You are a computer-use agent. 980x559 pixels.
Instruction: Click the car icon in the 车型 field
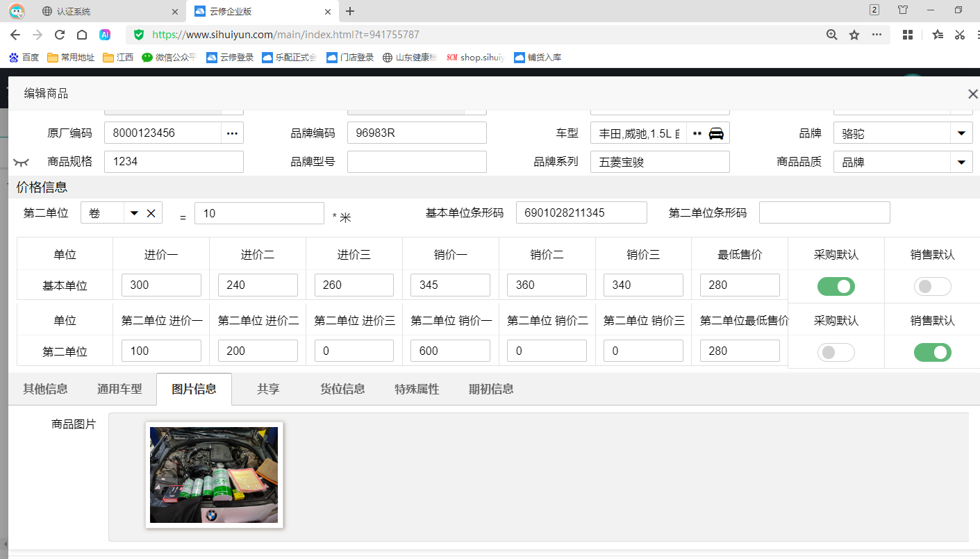[716, 133]
